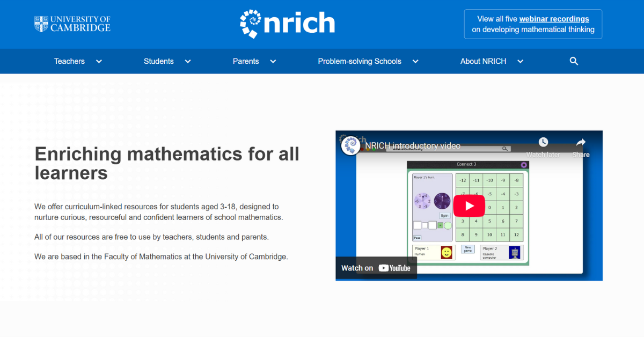Play the NRICH introductory video

click(469, 206)
